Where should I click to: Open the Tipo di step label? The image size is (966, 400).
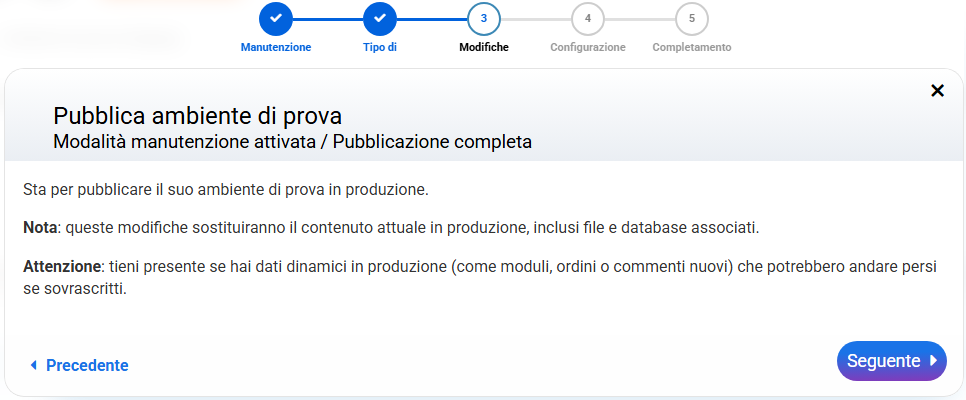380,47
